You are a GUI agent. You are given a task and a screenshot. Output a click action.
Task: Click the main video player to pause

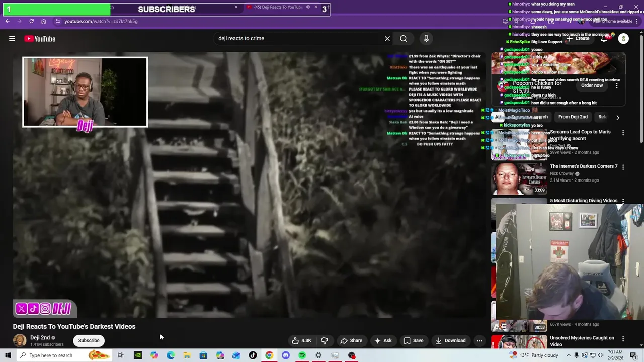[x=250, y=185]
